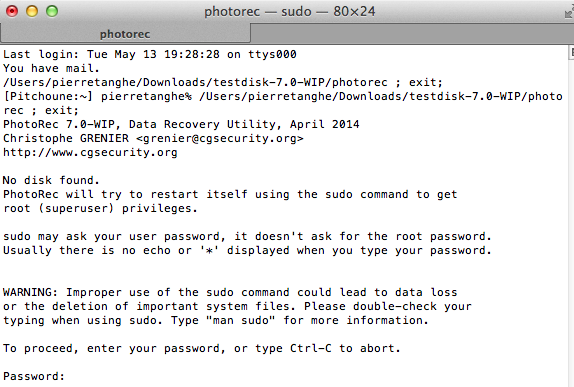
Task: Click the "You have mail." line
Action: (51, 68)
